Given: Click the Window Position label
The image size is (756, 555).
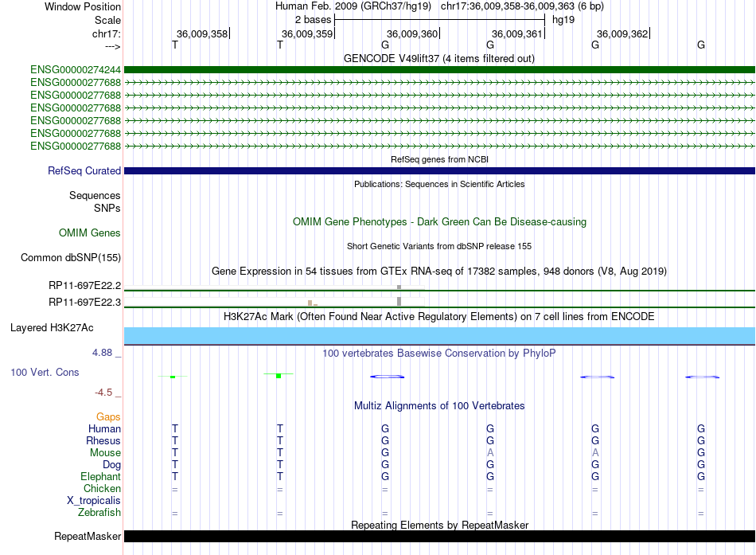Looking at the screenshot, I should point(83,6).
